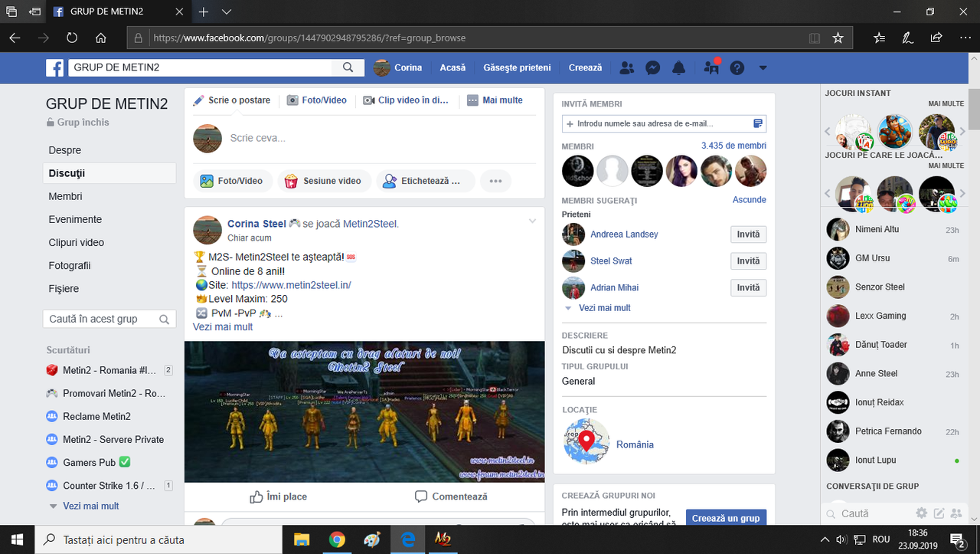The image size is (980, 554).
Task: Show next instant games with right arrow
Action: tap(963, 132)
